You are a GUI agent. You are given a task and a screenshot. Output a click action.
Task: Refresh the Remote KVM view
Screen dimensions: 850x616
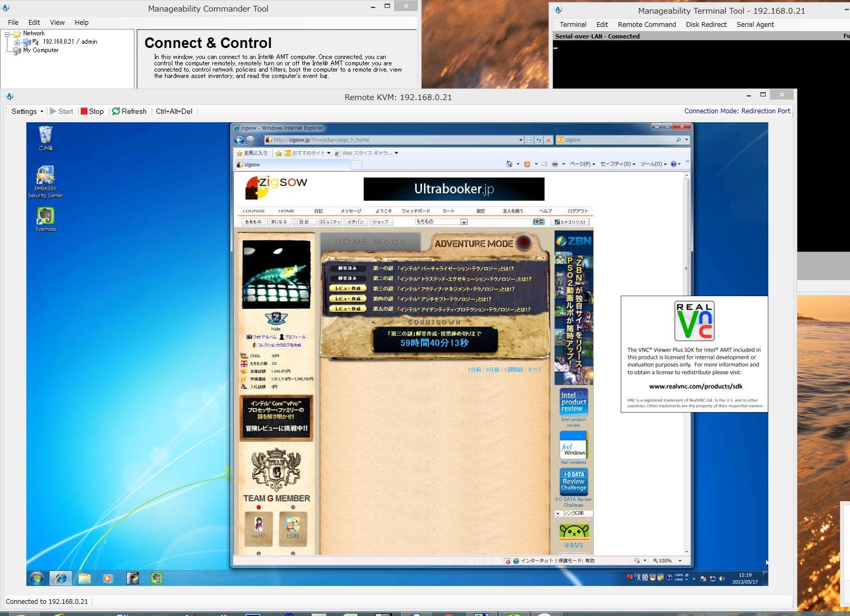(x=129, y=111)
